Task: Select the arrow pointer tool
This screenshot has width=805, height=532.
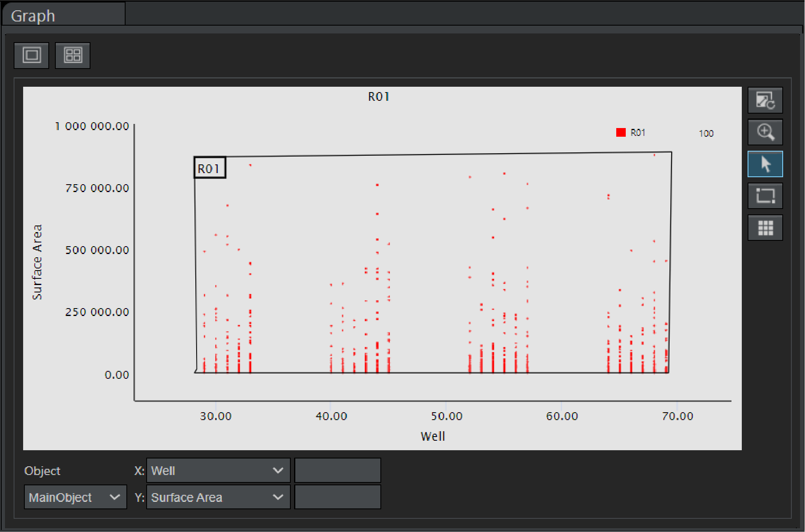Action: [x=765, y=164]
